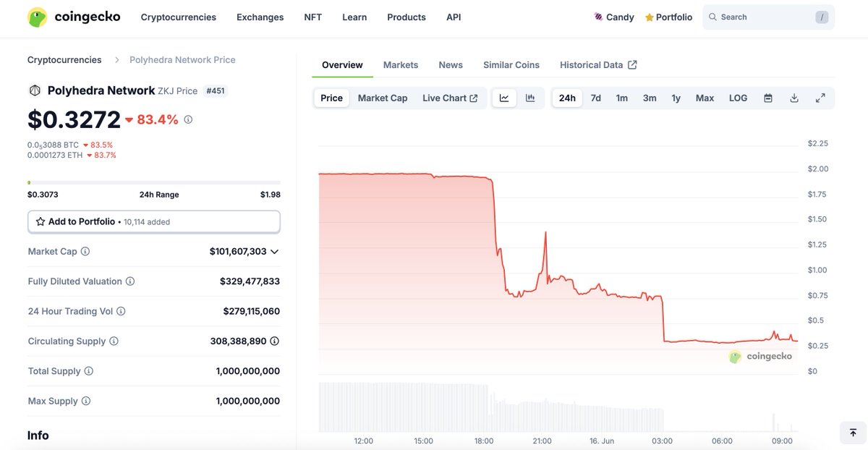Click the $329,477,833 valuation value

[x=250, y=281]
